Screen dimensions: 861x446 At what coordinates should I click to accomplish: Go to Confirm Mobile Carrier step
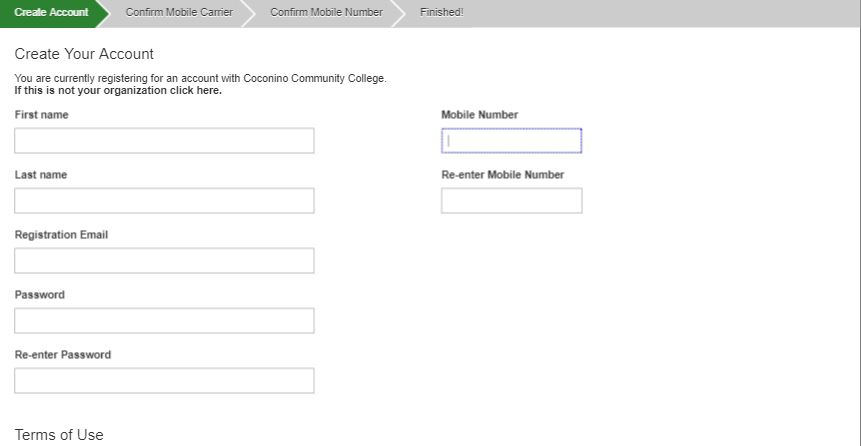click(179, 12)
